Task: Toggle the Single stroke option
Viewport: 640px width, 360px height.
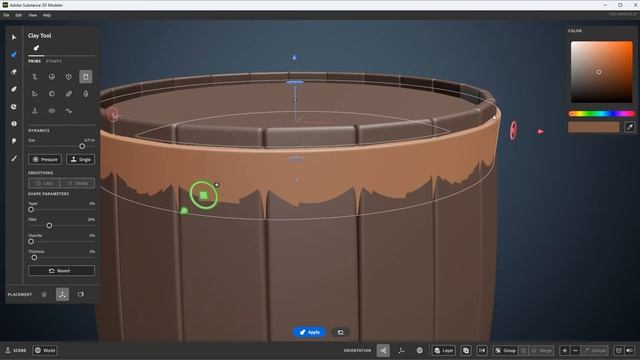Action: pyautogui.click(x=80, y=159)
